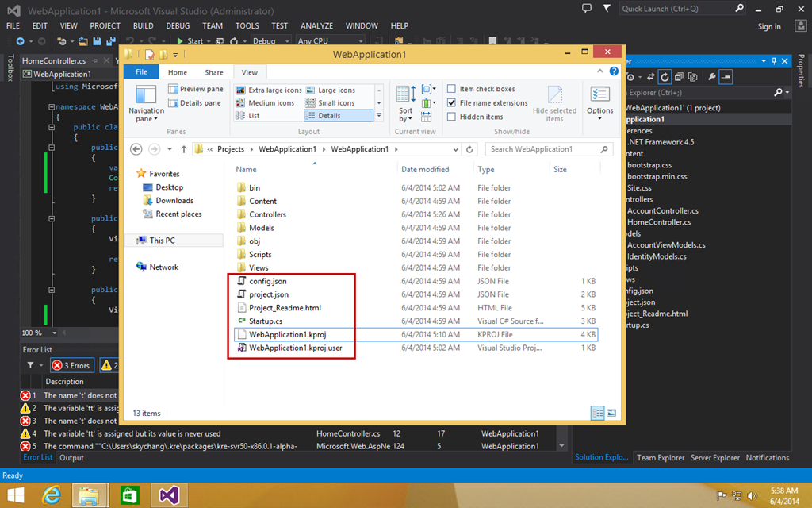Screen dimensions: 812x508
Task: Open the Options dropdown in the ribbon
Action: [599, 104]
